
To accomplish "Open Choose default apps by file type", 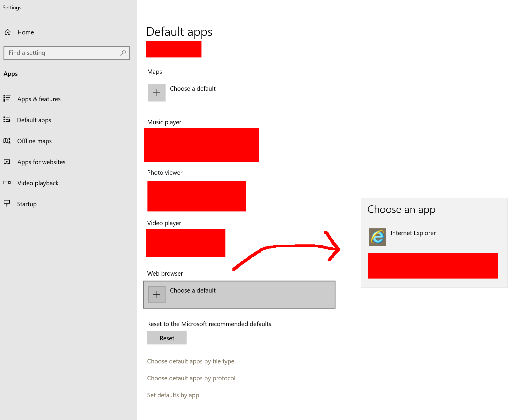I will pos(191,361).
